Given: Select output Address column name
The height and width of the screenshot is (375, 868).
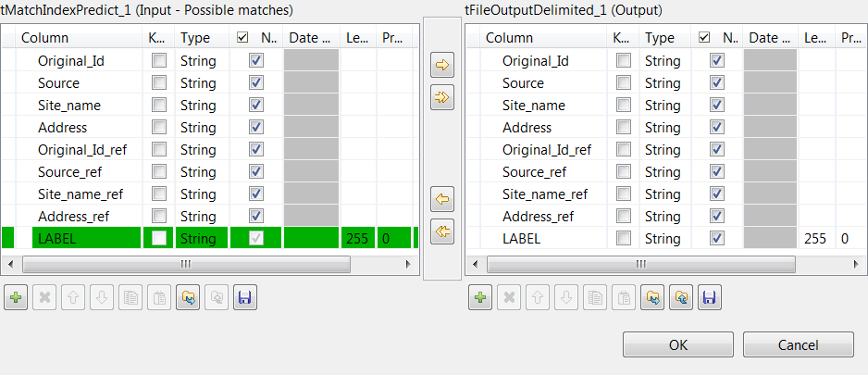Looking at the screenshot, I should coord(527,128).
